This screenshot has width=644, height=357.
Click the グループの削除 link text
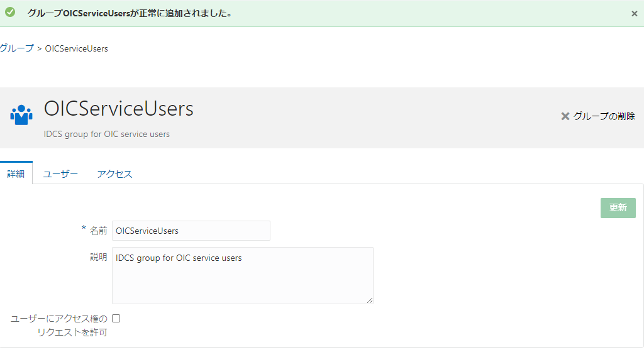(x=604, y=116)
